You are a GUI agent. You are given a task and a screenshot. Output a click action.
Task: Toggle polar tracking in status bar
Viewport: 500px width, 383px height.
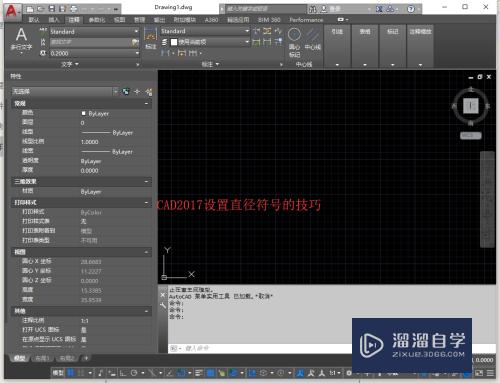134,373
